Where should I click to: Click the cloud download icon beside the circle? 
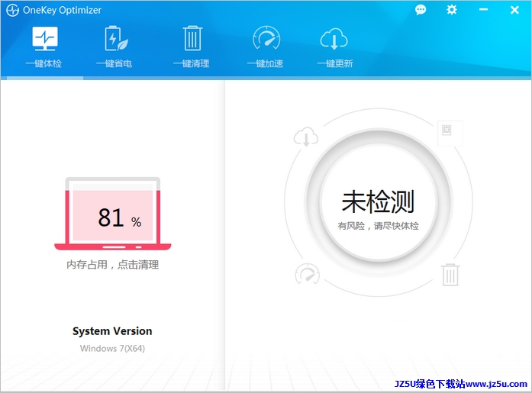click(x=306, y=137)
